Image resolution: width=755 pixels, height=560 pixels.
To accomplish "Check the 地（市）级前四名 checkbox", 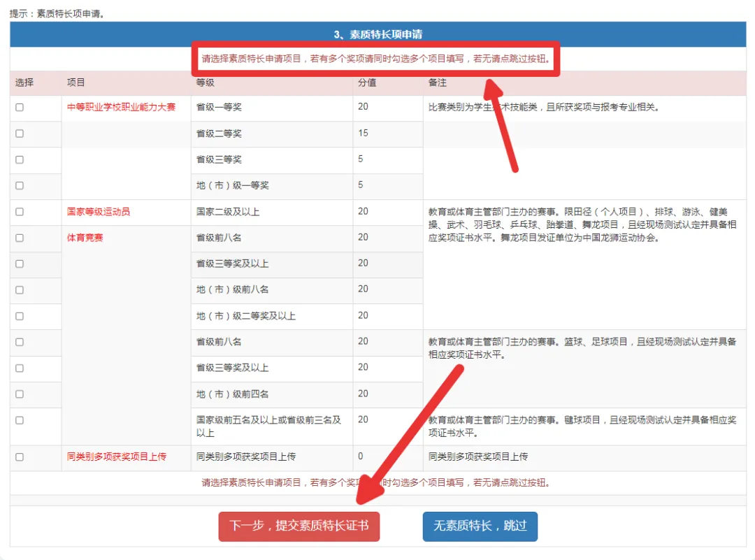I will point(20,394).
